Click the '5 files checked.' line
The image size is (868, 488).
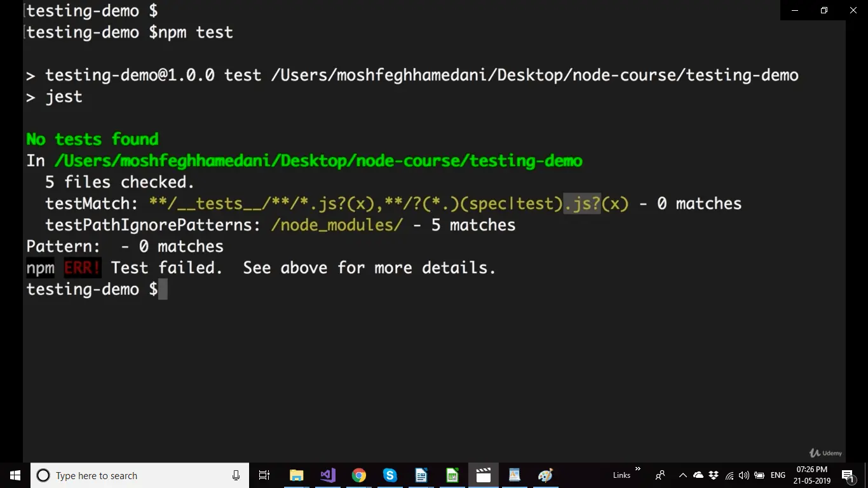point(119,182)
